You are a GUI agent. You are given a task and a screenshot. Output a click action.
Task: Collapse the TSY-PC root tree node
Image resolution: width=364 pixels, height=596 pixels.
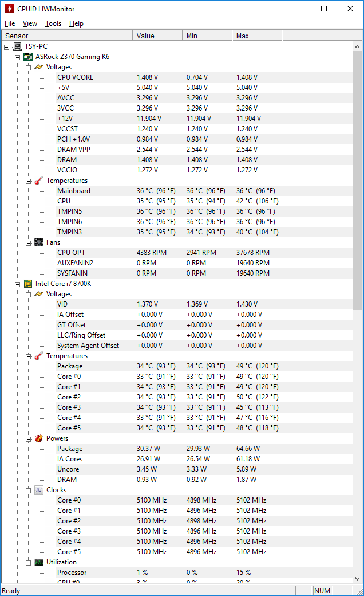pyautogui.click(x=7, y=46)
